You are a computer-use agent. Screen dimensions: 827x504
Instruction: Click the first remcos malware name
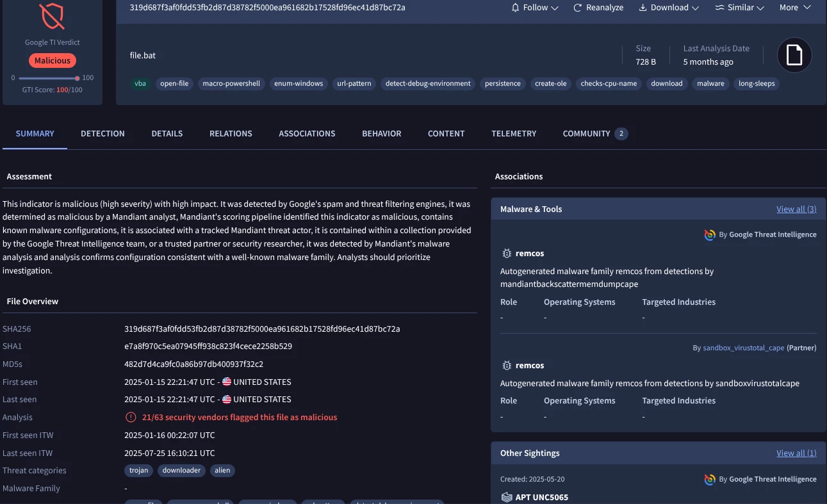530,254
